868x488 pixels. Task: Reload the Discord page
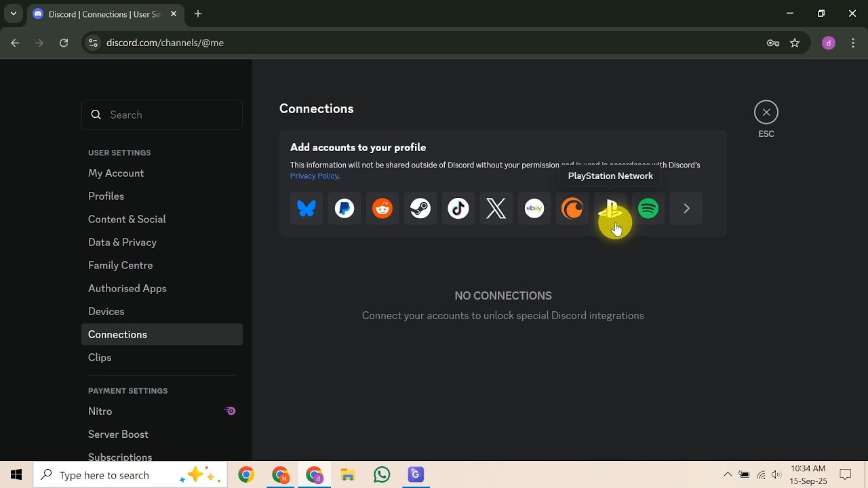tap(64, 43)
